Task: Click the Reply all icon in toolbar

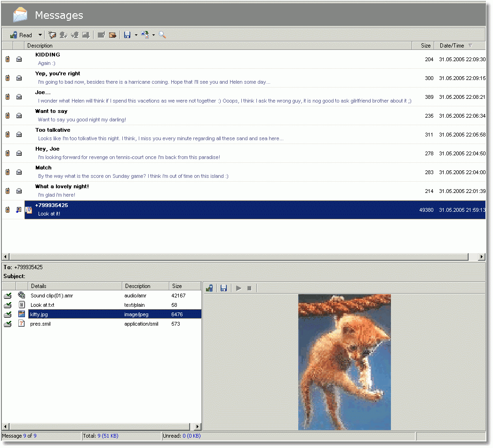Action: 75,35
